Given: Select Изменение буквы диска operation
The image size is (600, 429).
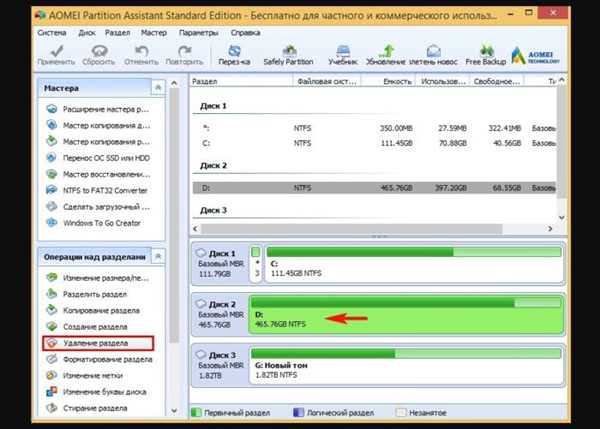Looking at the screenshot, I should (x=96, y=392).
